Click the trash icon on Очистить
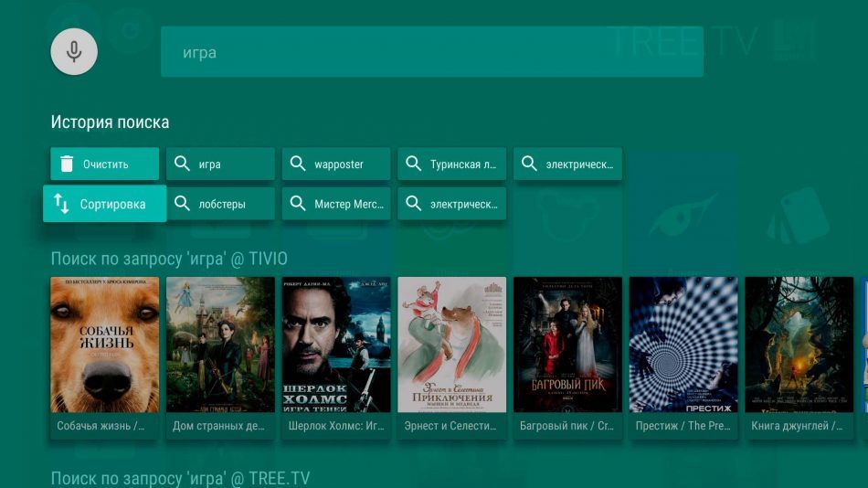 [x=67, y=164]
